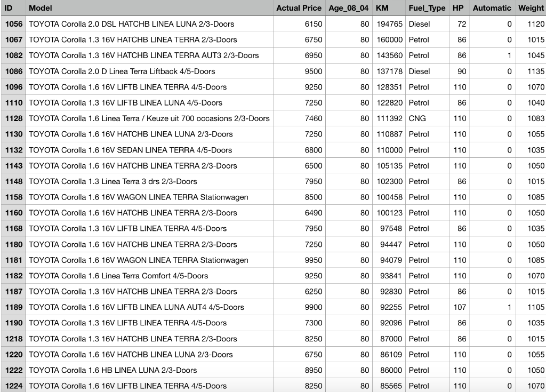
Task: Select row ID 1110
Action: [13, 103]
